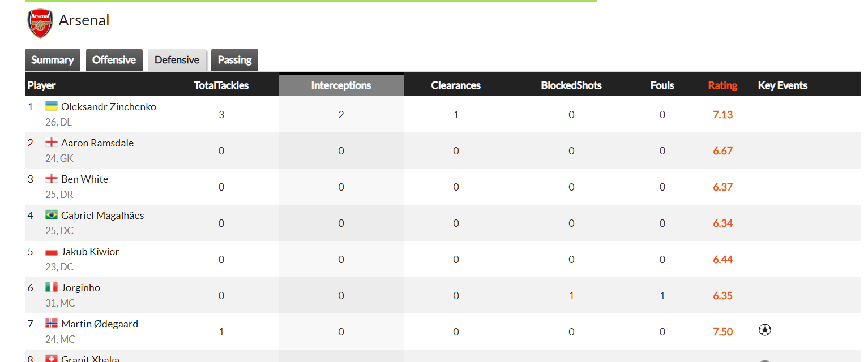
Task: Click Poland flag next to Jakub Kiwior
Action: click(x=52, y=251)
